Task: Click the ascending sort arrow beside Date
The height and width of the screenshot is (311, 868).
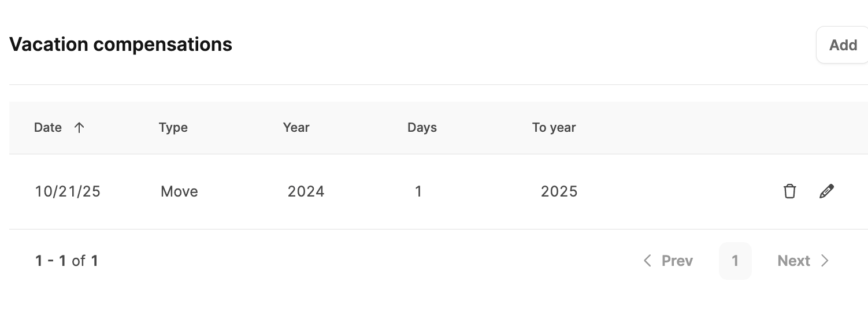Action: coord(79,128)
